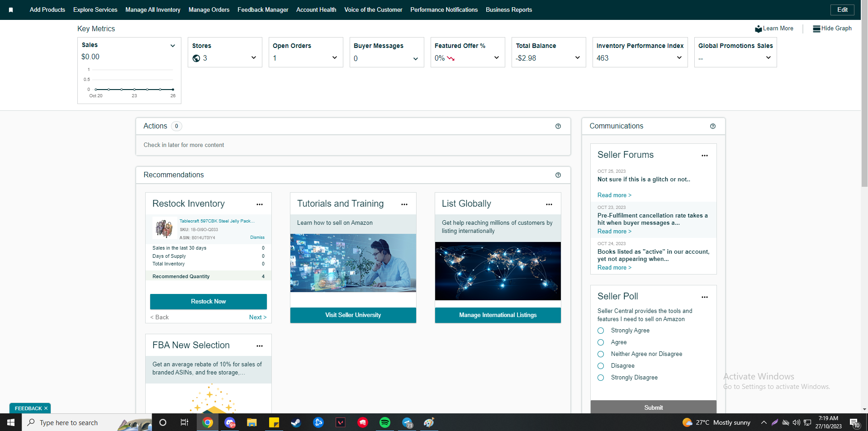Dismiss the Tablecraft restock recommendation
Viewport: 868px width, 431px height.
(x=257, y=237)
